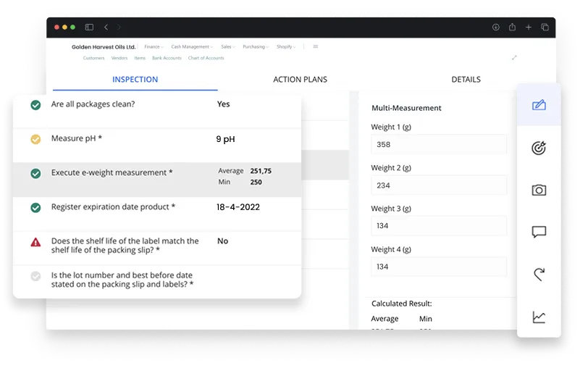The image size is (588, 368).
Task: Click grey unchecked circle for lot number question
Action: 35,277
